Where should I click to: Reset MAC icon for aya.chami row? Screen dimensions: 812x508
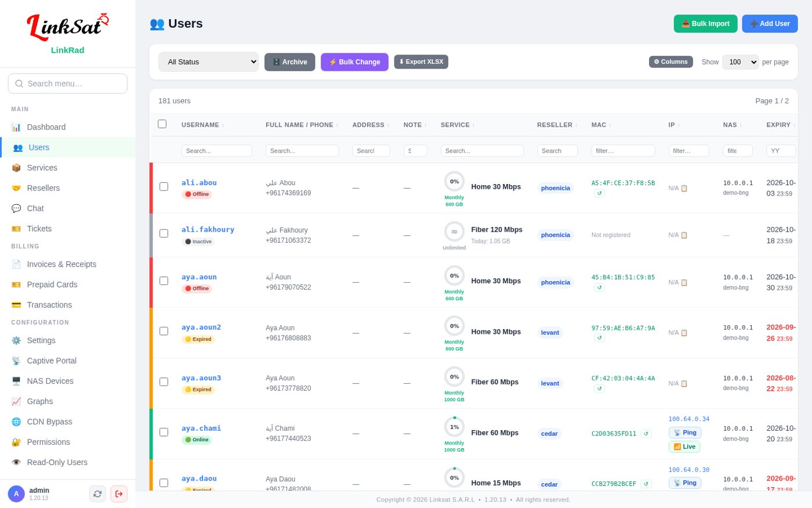(646, 434)
